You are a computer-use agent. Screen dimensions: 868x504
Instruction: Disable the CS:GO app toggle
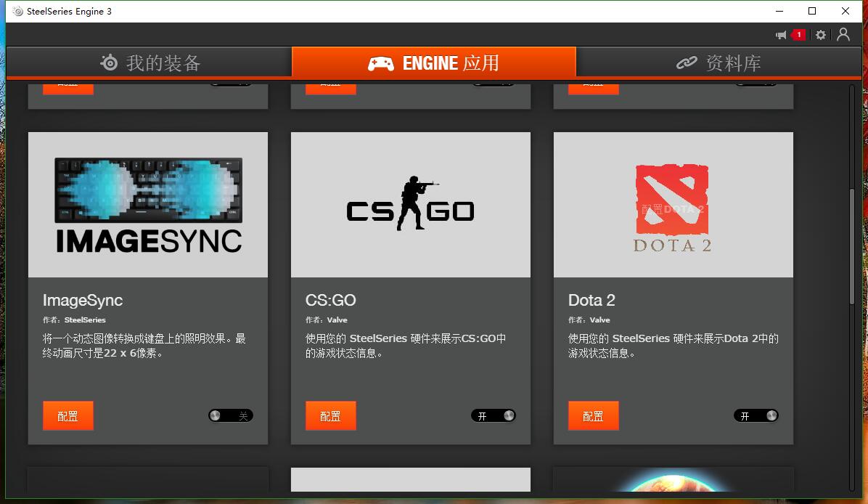pyautogui.click(x=494, y=415)
